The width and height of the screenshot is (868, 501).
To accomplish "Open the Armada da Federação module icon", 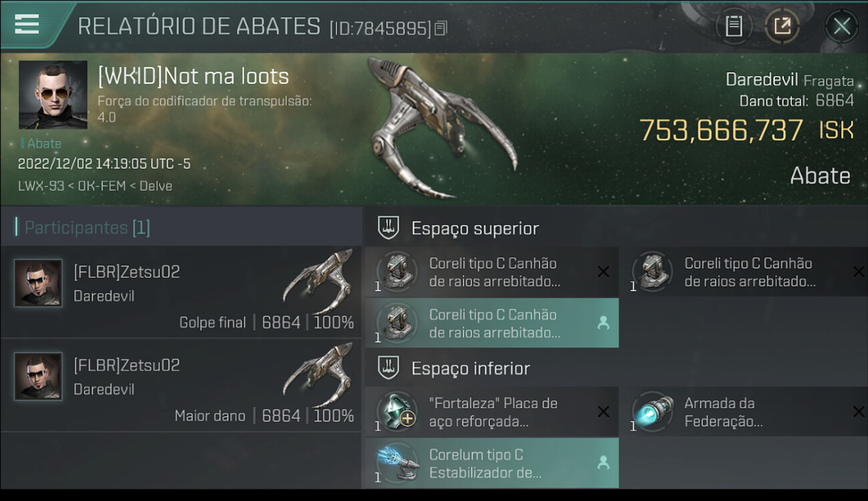I will (652, 412).
